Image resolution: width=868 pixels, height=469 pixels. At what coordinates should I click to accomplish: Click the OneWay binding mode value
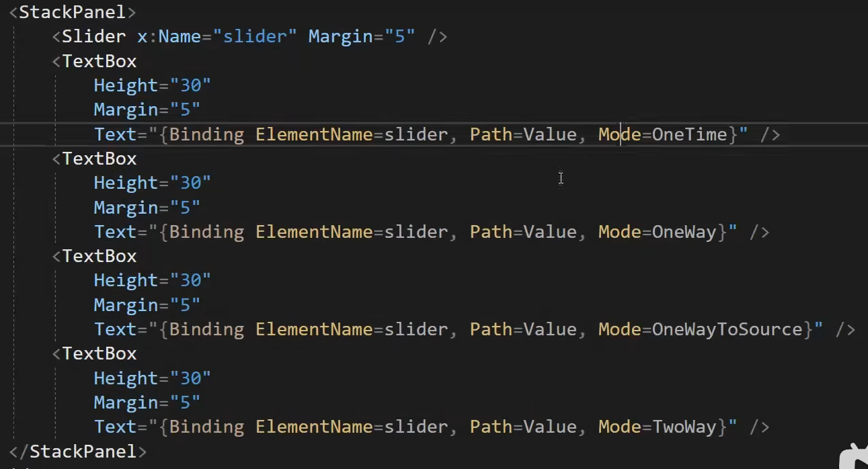point(684,232)
